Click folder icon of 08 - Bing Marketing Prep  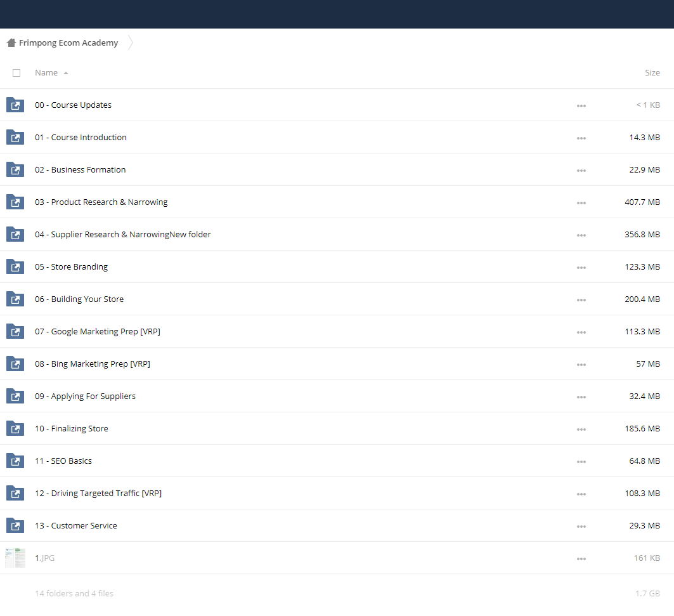pos(15,364)
